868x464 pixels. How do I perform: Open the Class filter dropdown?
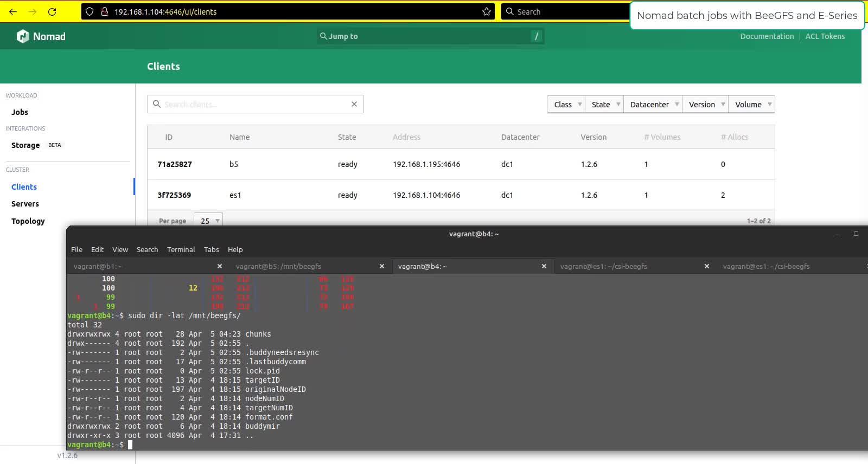[566, 104]
